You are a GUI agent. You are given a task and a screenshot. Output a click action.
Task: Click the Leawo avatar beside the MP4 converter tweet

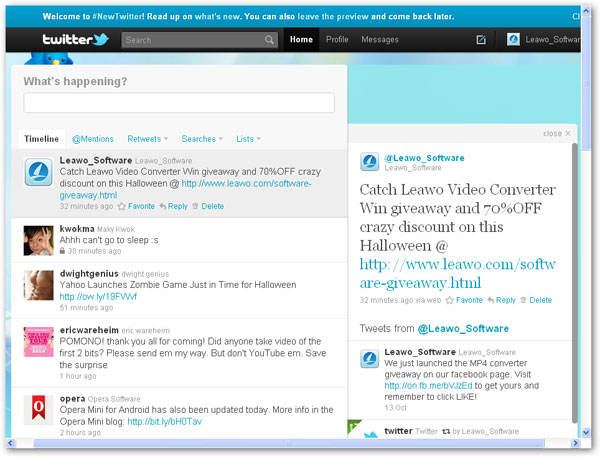370,359
